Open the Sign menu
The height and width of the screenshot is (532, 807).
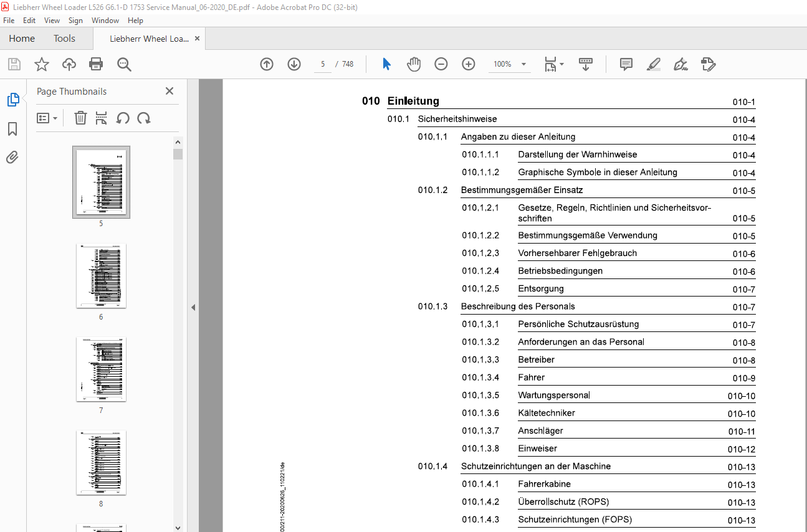coord(75,21)
